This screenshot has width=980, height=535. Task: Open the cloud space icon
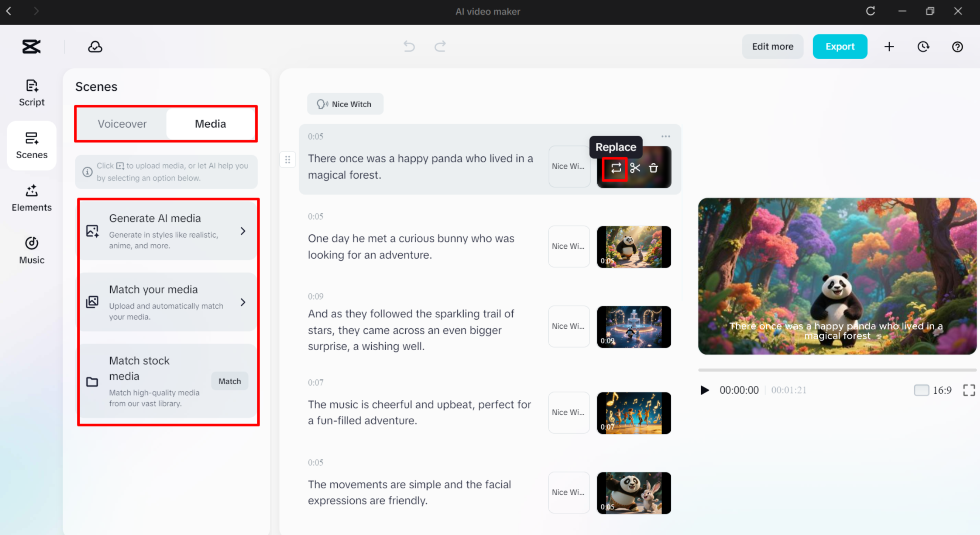click(x=95, y=46)
